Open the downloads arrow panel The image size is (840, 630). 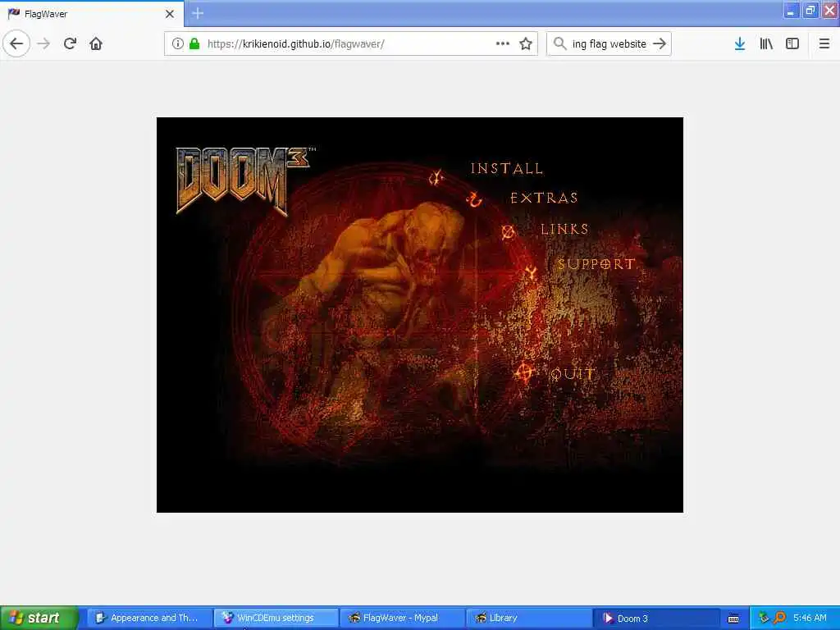740,43
